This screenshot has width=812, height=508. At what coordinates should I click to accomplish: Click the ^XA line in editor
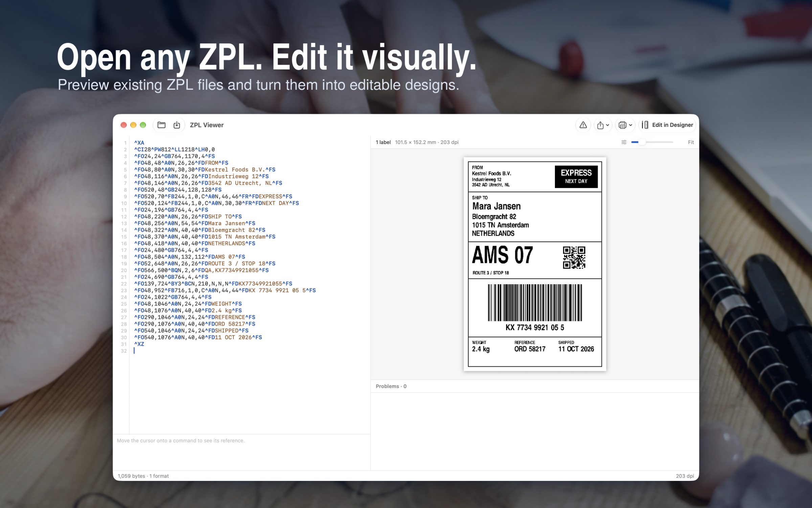139,143
